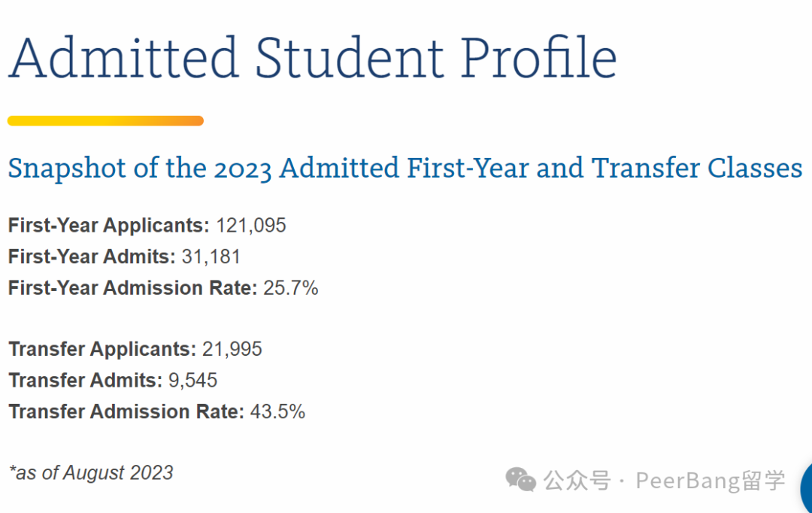Click the "Admitted Student Profile" heading
Image resolution: width=812 pixels, height=513 pixels.
pyautogui.click(x=312, y=57)
